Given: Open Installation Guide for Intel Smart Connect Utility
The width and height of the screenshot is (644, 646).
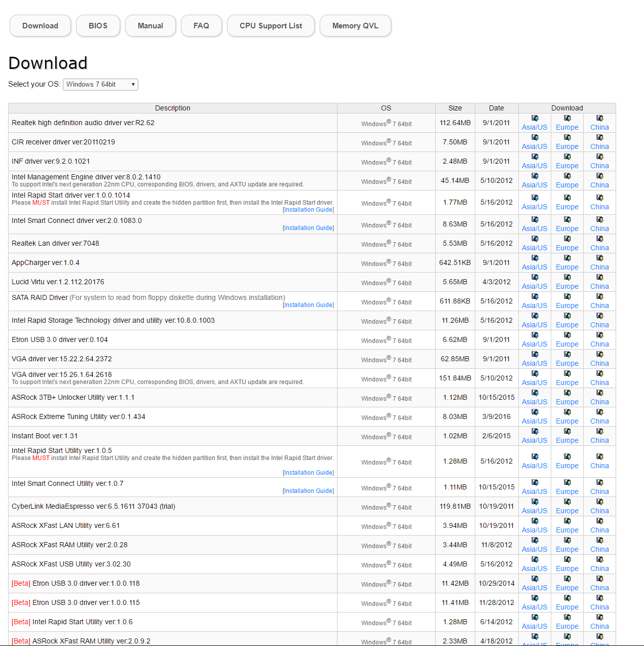Looking at the screenshot, I should pos(309,491).
